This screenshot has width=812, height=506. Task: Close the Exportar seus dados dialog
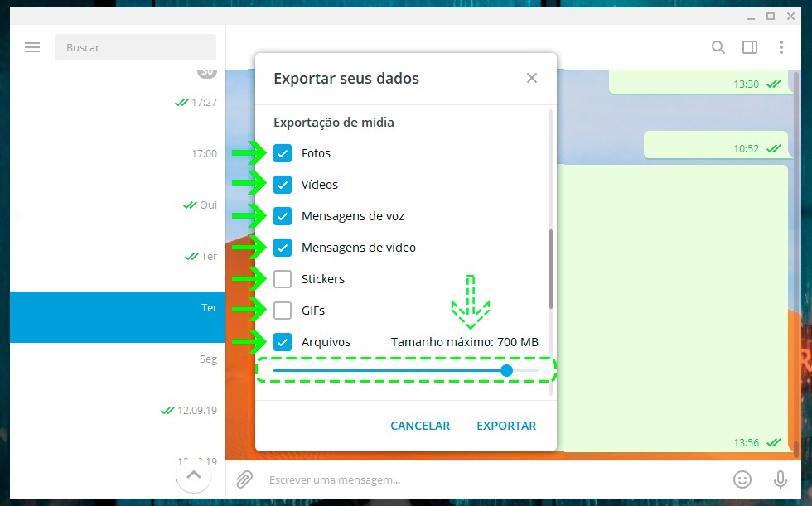[x=532, y=78]
